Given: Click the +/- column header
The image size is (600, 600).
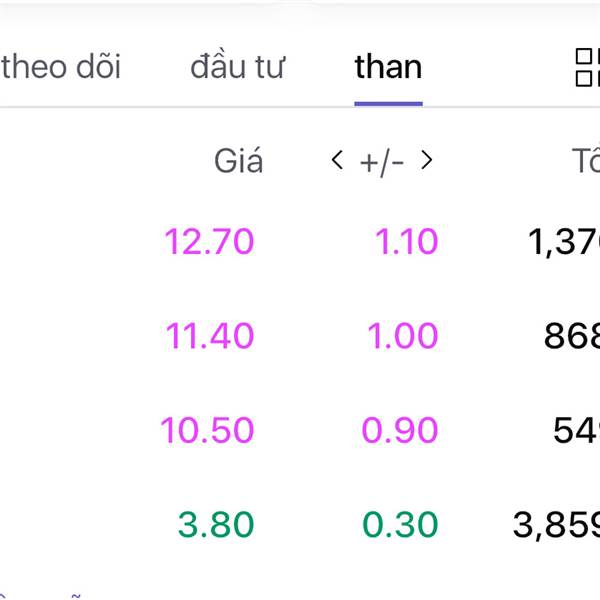Looking at the screenshot, I should click(x=382, y=162).
